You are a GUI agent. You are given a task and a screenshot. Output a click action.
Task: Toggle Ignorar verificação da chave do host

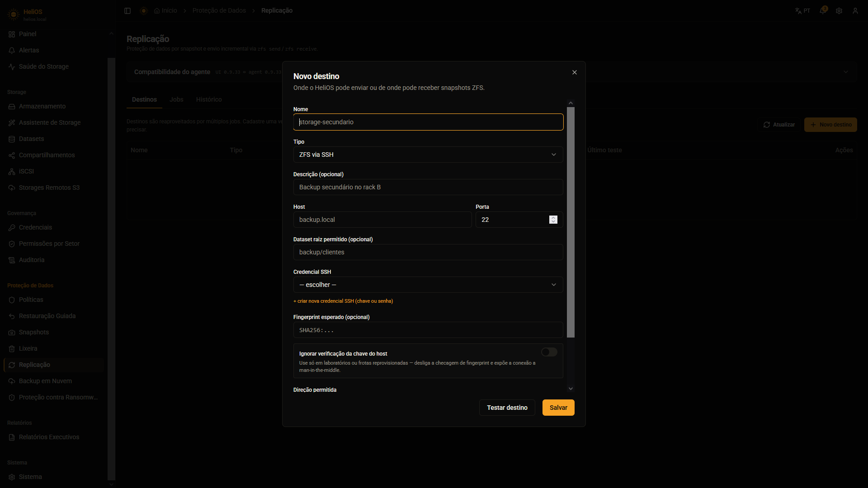[x=549, y=352]
